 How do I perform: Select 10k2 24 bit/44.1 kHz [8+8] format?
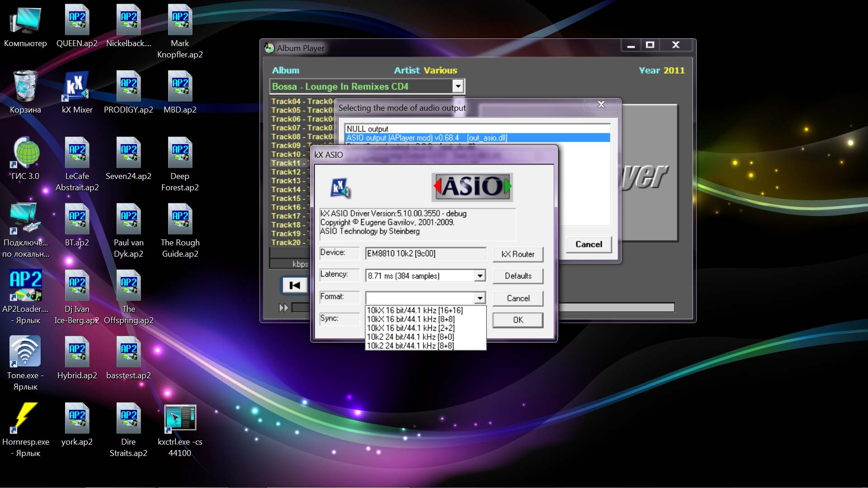click(x=425, y=346)
